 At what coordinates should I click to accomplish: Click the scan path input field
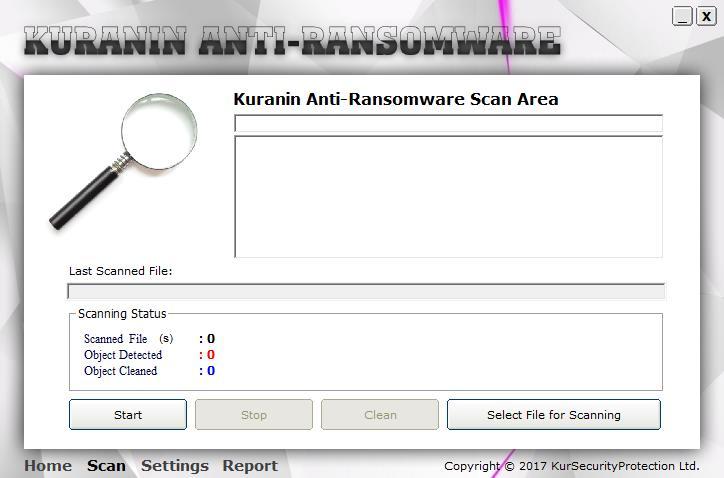pos(448,124)
